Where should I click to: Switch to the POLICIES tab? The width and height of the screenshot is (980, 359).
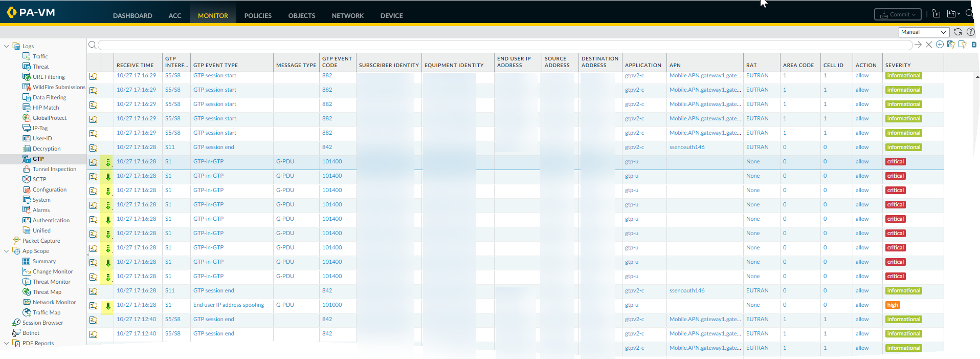click(x=258, y=16)
